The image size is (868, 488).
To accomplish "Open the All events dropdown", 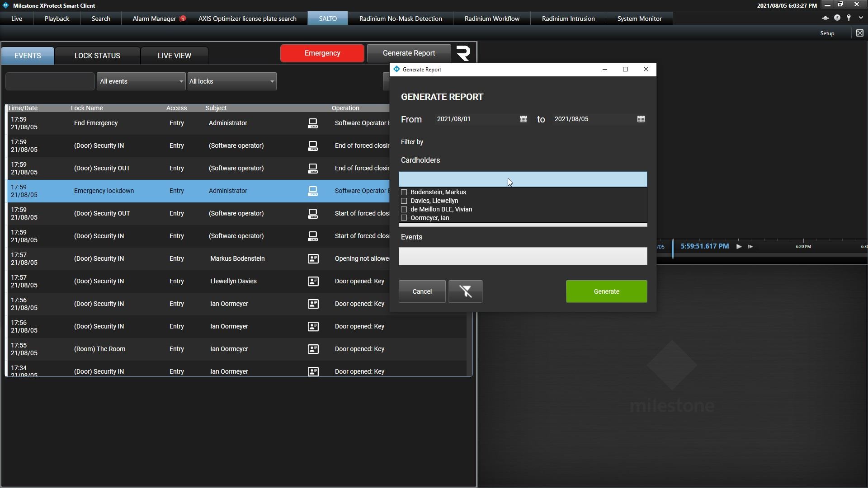I will pos(141,81).
